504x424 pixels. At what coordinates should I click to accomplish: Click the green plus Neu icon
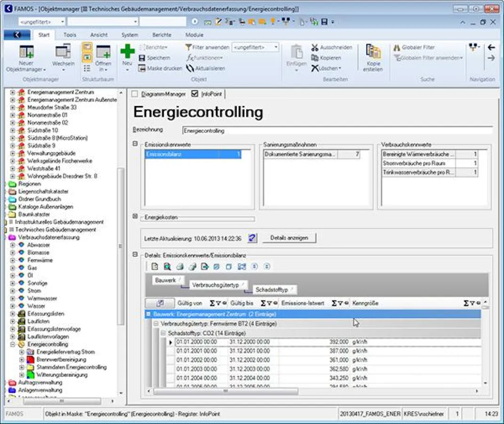(x=127, y=51)
